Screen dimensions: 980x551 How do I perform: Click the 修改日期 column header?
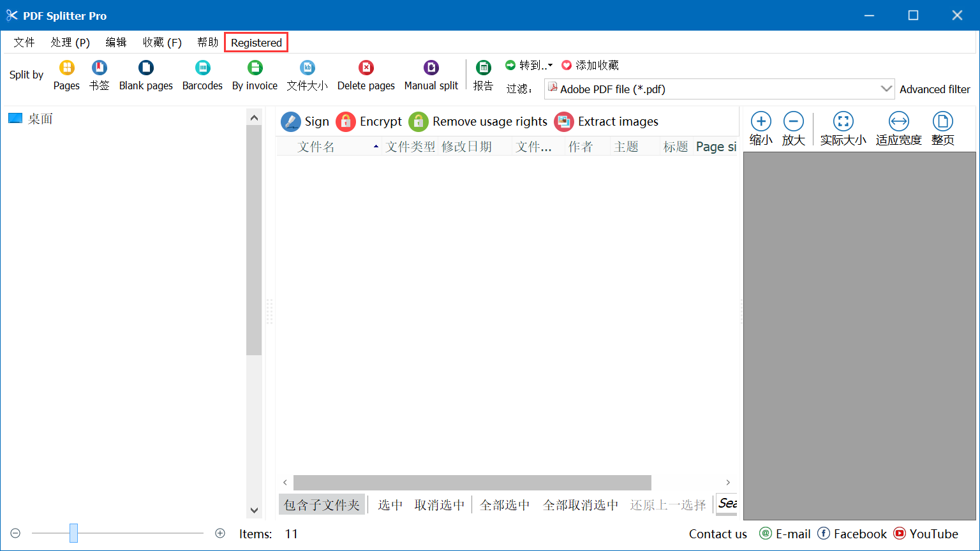point(475,147)
